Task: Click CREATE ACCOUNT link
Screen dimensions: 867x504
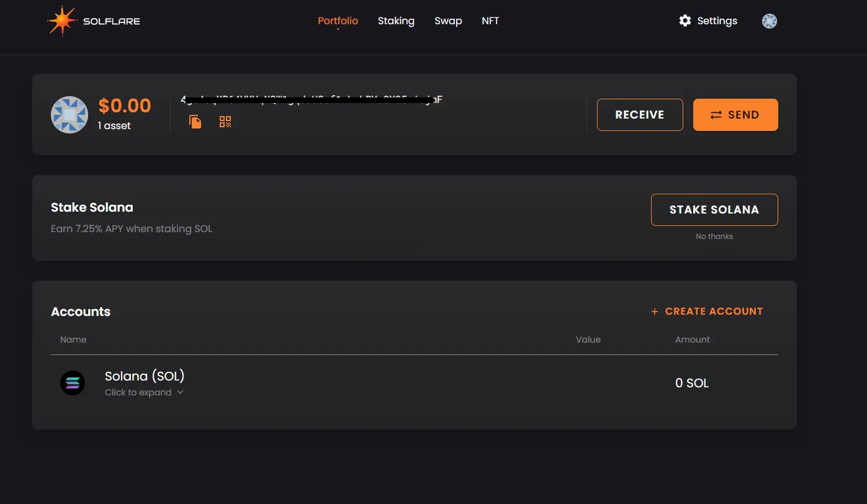Action: tap(707, 312)
